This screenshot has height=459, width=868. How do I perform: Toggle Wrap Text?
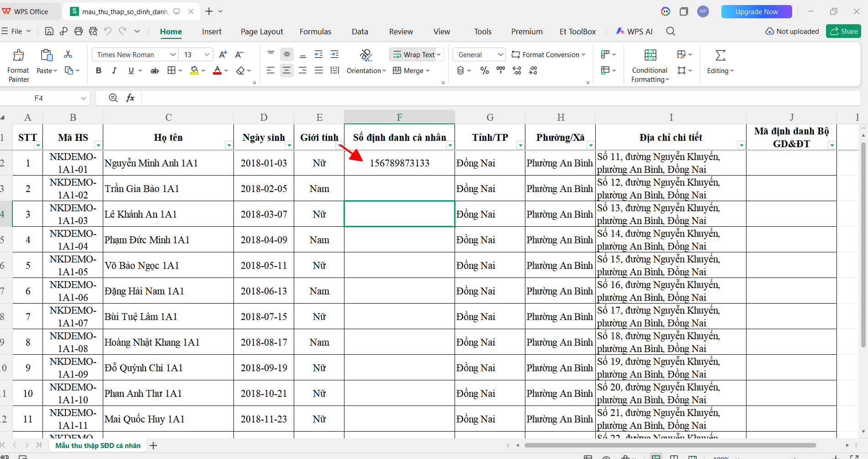point(413,54)
